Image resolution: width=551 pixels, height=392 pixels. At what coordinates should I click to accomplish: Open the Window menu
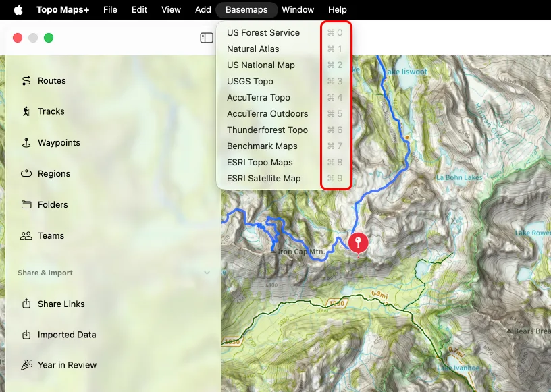tap(298, 10)
